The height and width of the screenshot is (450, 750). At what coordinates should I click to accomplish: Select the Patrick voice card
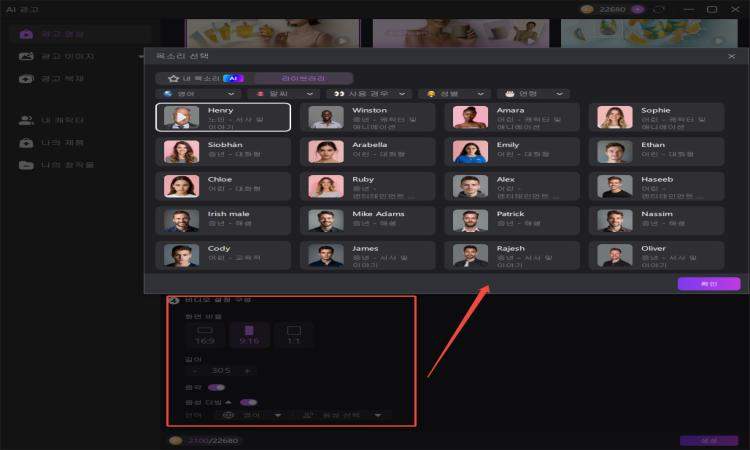(512, 220)
